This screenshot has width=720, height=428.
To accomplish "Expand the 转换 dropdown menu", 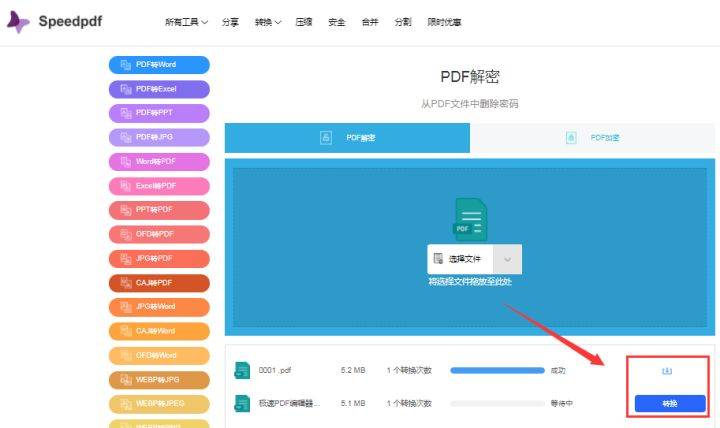I will click(268, 22).
